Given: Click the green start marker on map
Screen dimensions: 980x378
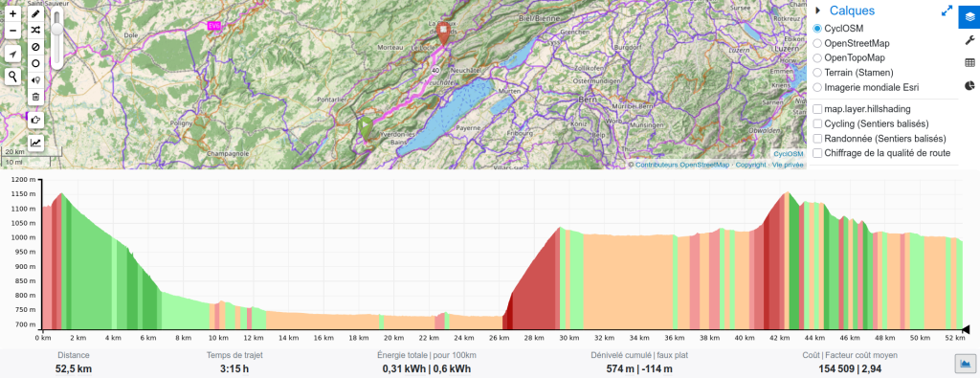Looking at the screenshot, I should click(x=366, y=128).
